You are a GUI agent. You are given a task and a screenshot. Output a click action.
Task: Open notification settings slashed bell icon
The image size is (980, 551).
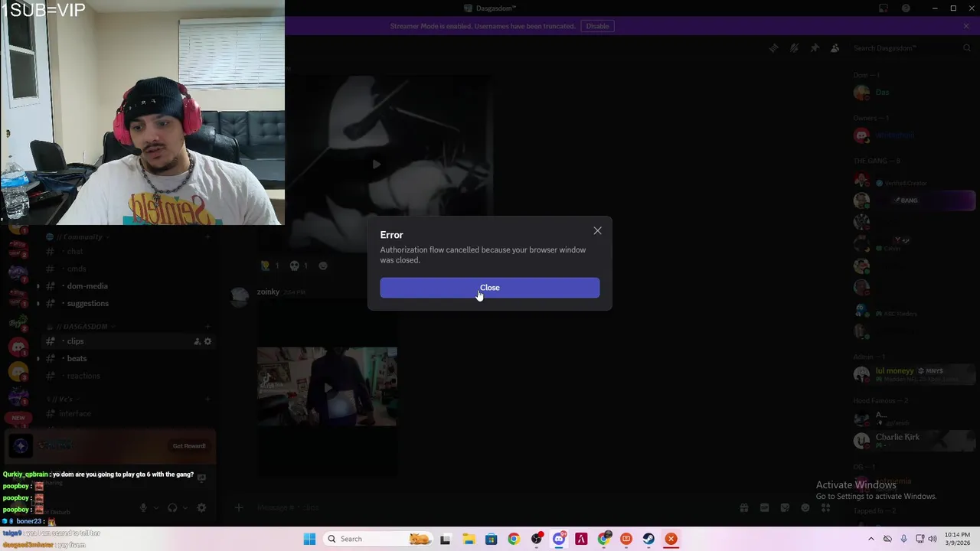coord(794,48)
